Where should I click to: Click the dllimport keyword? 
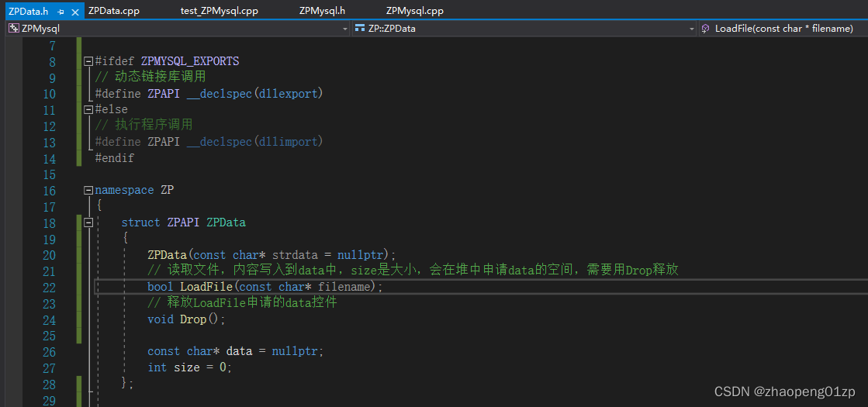coord(289,142)
